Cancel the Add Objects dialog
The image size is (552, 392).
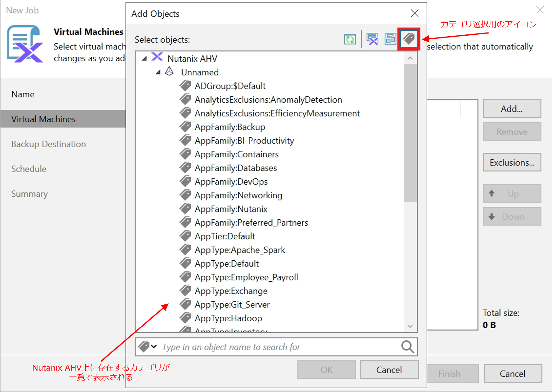tap(389, 369)
